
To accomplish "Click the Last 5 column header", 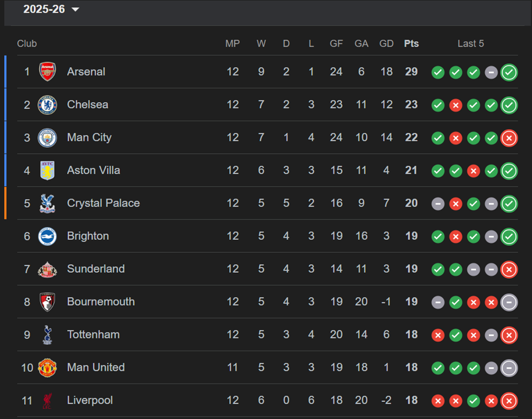I will click(x=471, y=44).
